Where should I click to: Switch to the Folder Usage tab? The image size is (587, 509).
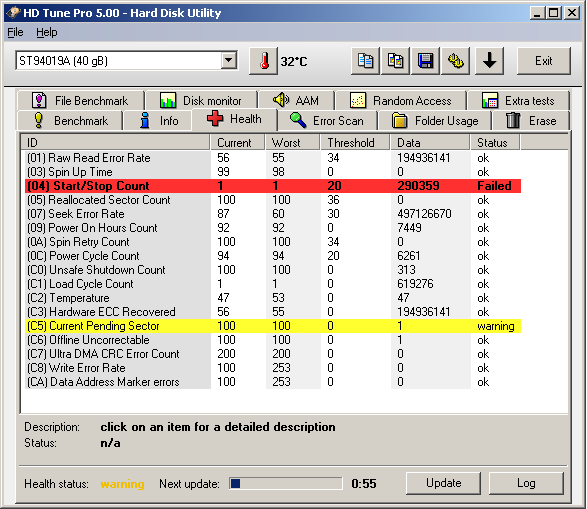pyautogui.click(x=435, y=121)
